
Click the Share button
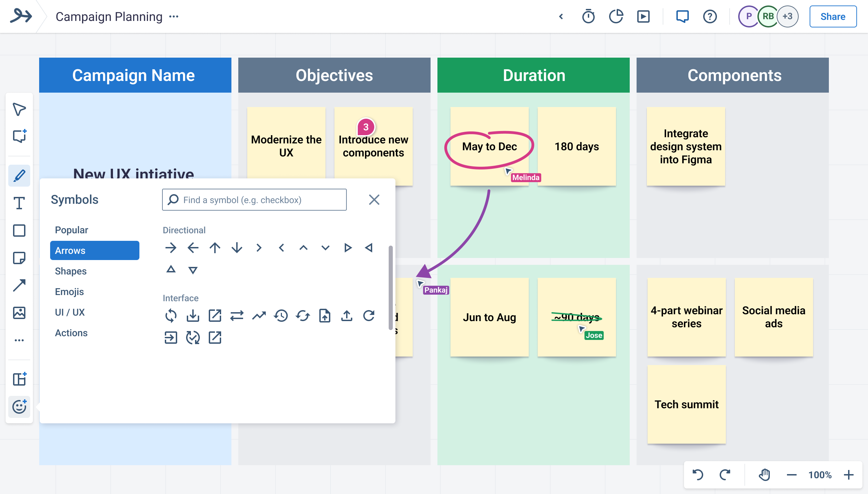point(833,16)
